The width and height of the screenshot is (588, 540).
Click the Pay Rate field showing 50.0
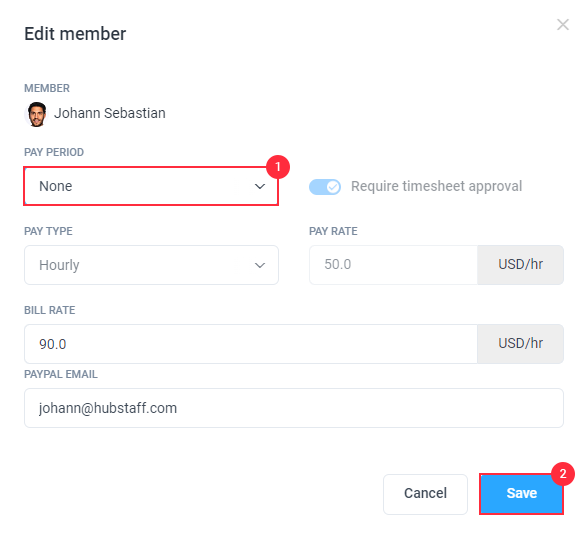pyautogui.click(x=393, y=265)
